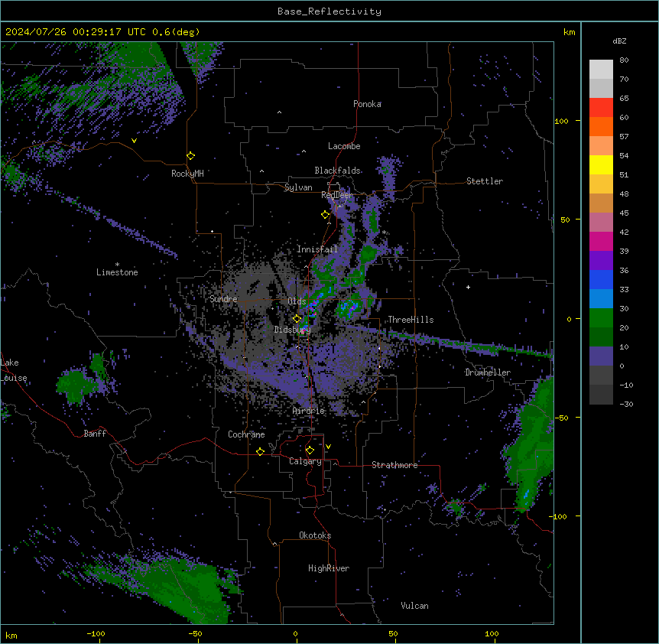Click the yellow V symbol northwest of RockyMH

tap(134, 141)
